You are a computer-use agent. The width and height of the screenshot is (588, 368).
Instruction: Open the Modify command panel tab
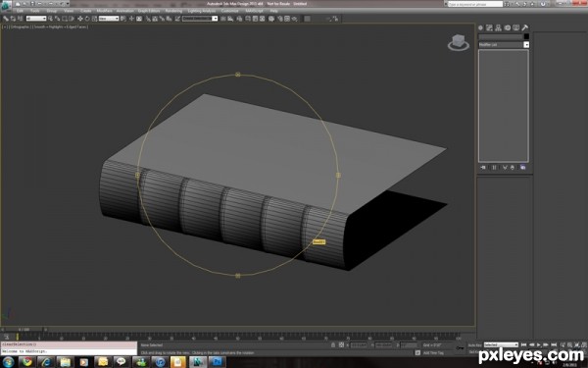(489, 27)
